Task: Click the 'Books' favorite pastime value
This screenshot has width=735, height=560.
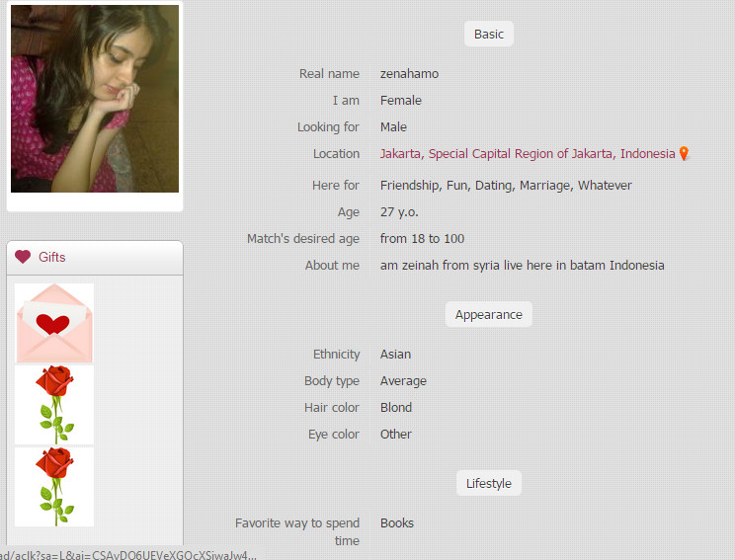Action: click(396, 523)
